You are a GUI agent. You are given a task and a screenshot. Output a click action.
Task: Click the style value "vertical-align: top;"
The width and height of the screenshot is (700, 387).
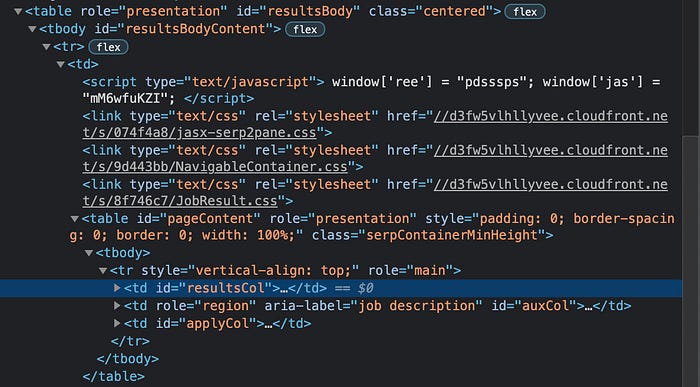pos(274,270)
